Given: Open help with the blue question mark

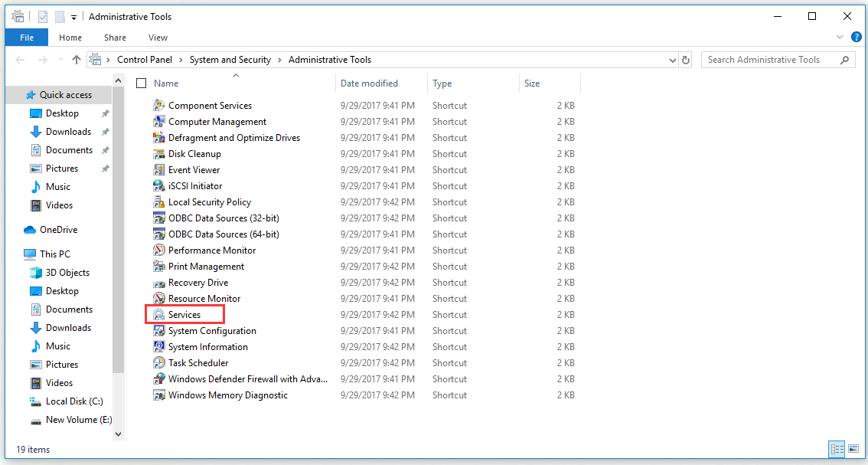Looking at the screenshot, I should click(x=856, y=37).
